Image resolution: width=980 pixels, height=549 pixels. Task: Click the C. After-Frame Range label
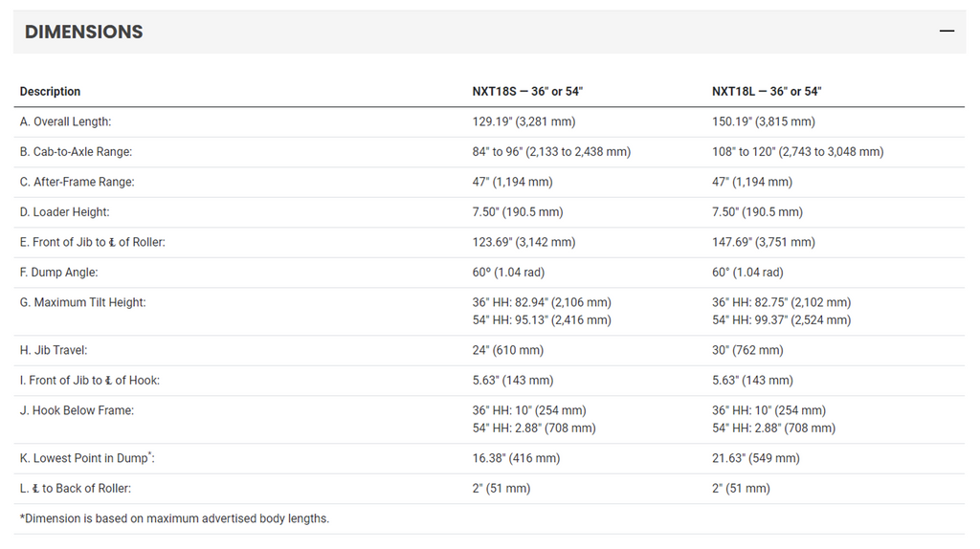(77, 182)
